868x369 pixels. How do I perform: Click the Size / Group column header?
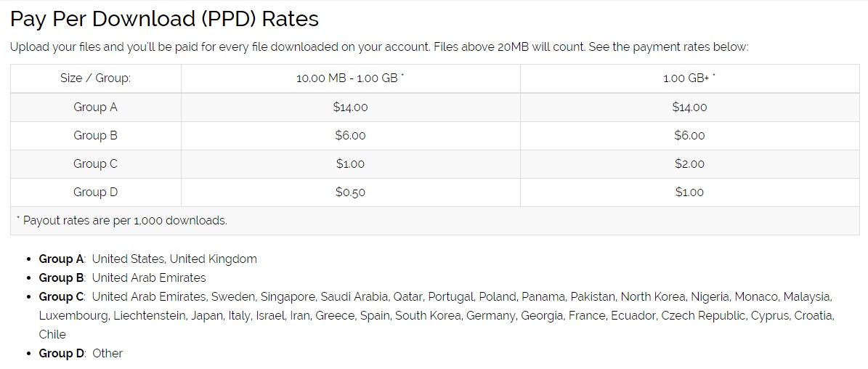(95, 78)
